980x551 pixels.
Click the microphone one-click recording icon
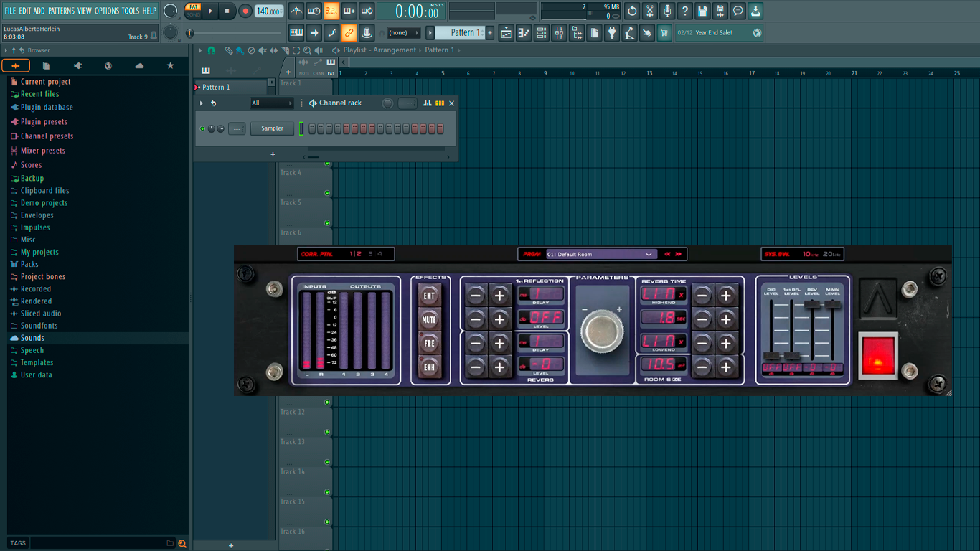[667, 11]
